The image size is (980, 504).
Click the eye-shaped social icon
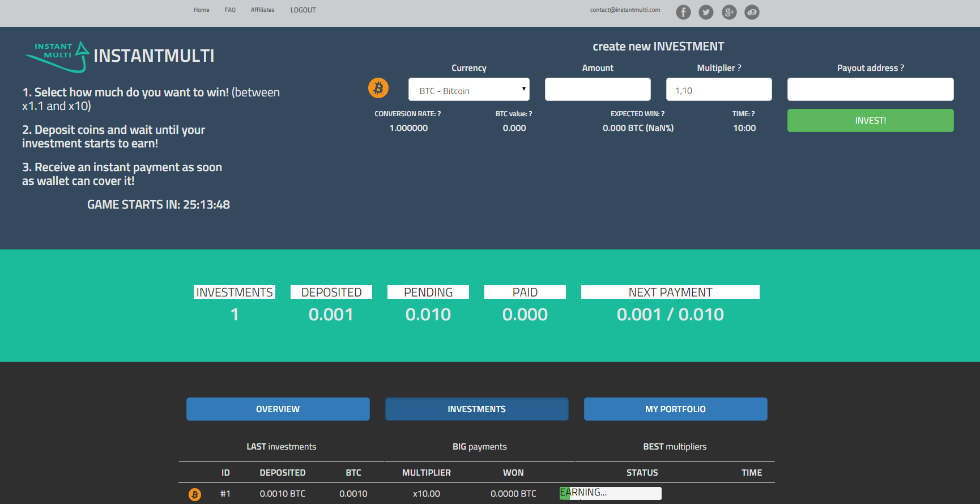pyautogui.click(x=752, y=12)
